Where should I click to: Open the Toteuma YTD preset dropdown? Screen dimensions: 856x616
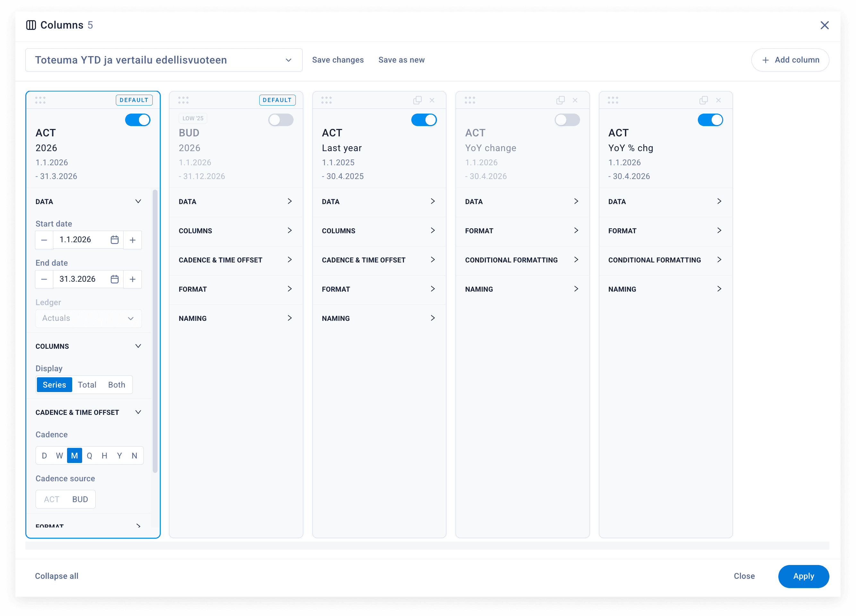pos(164,60)
